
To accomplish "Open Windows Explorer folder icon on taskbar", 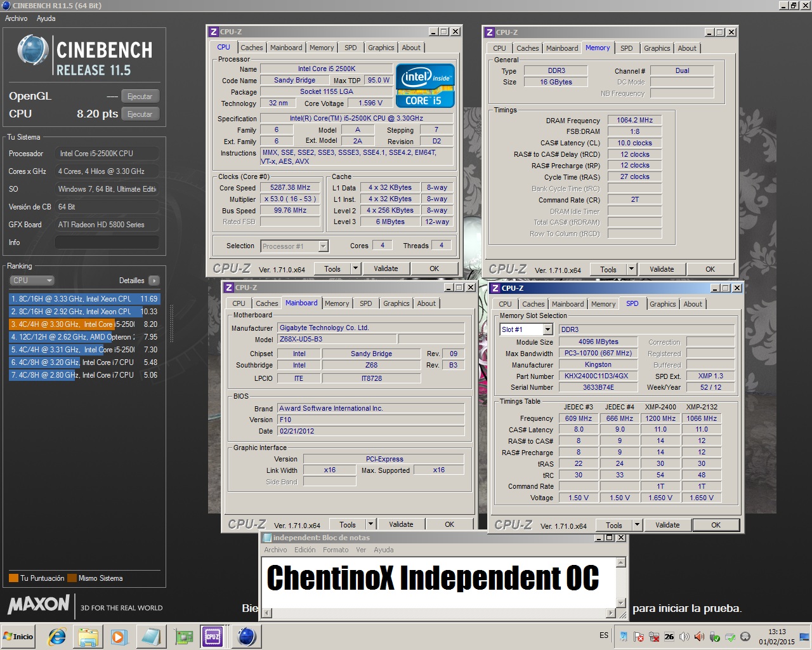I will point(88,637).
